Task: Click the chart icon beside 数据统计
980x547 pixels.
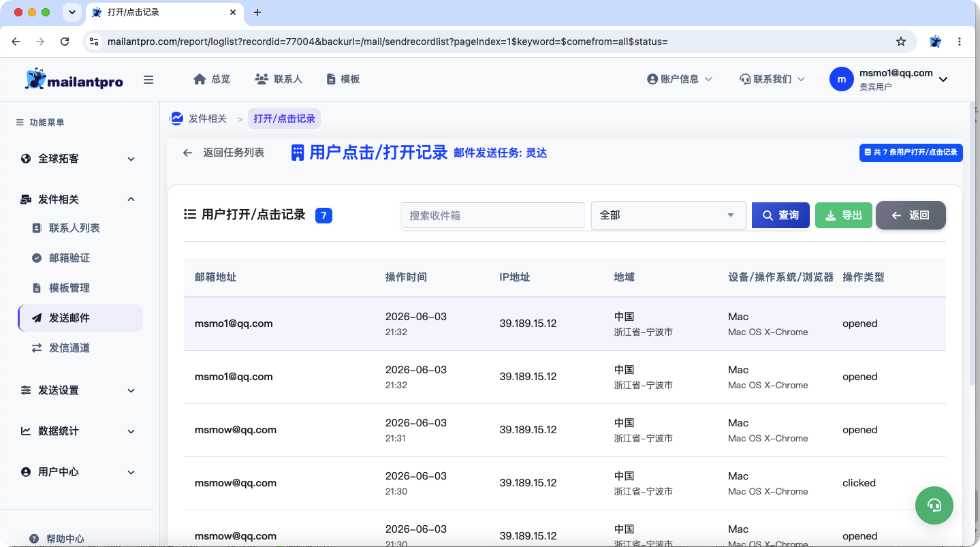Action: [x=26, y=431]
